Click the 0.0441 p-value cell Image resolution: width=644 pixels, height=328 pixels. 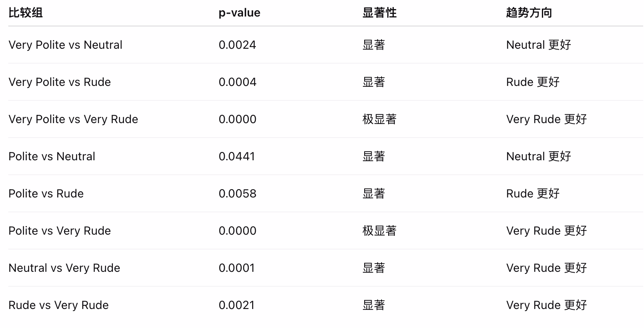coord(237,157)
